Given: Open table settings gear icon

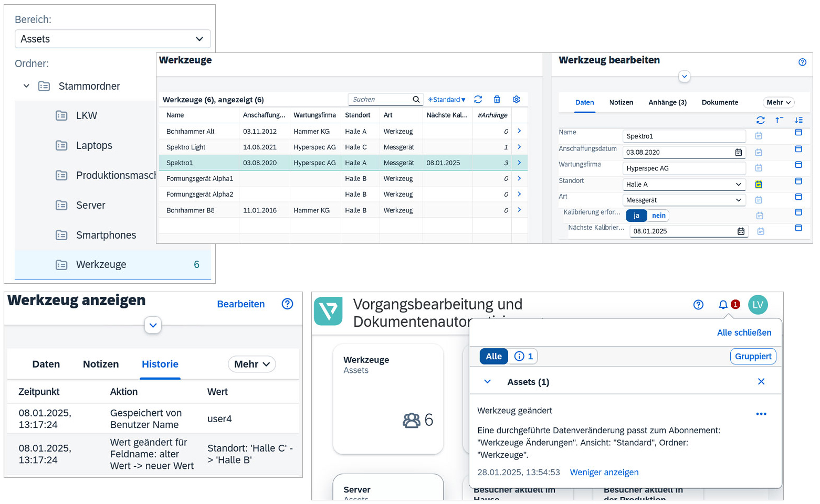Looking at the screenshot, I should pos(516,99).
